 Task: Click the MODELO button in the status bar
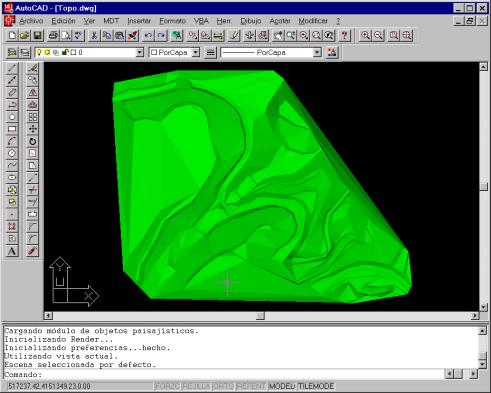point(282,386)
